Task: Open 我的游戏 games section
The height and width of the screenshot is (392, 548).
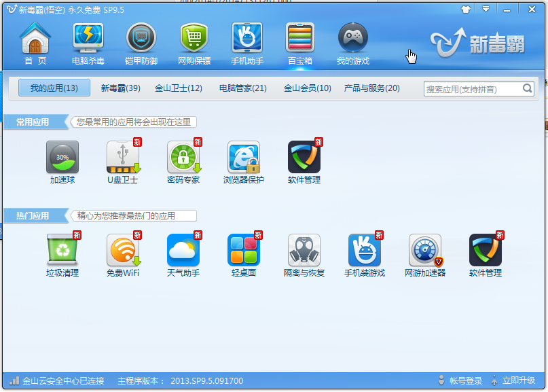Action: point(353,43)
